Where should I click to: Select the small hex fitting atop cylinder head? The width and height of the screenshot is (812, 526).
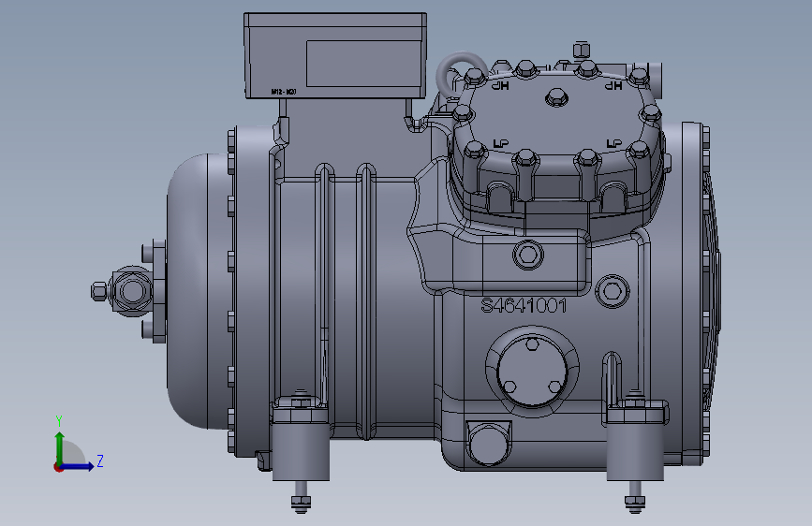tap(582, 51)
